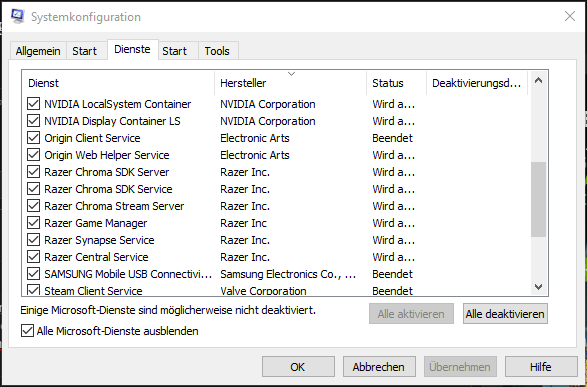Select the NVIDIA LocalSystem Container row text

pos(118,104)
